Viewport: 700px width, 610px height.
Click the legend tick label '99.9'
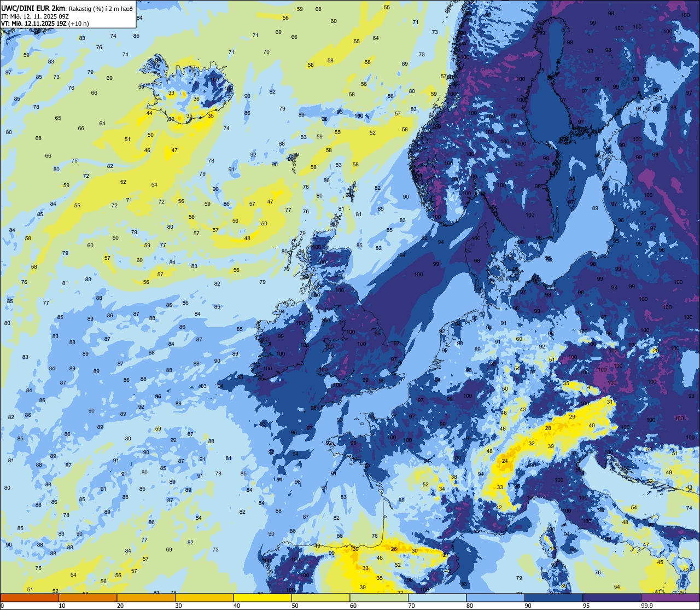coord(647,605)
